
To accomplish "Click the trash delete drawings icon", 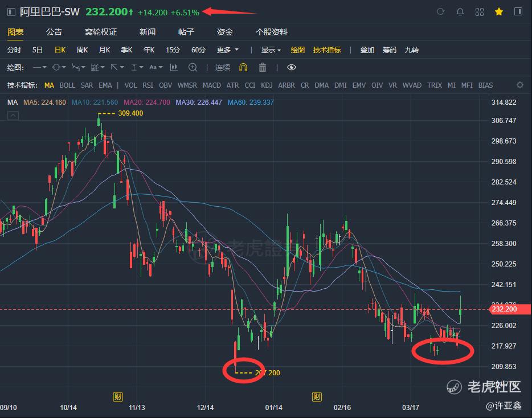I will pos(262,68).
